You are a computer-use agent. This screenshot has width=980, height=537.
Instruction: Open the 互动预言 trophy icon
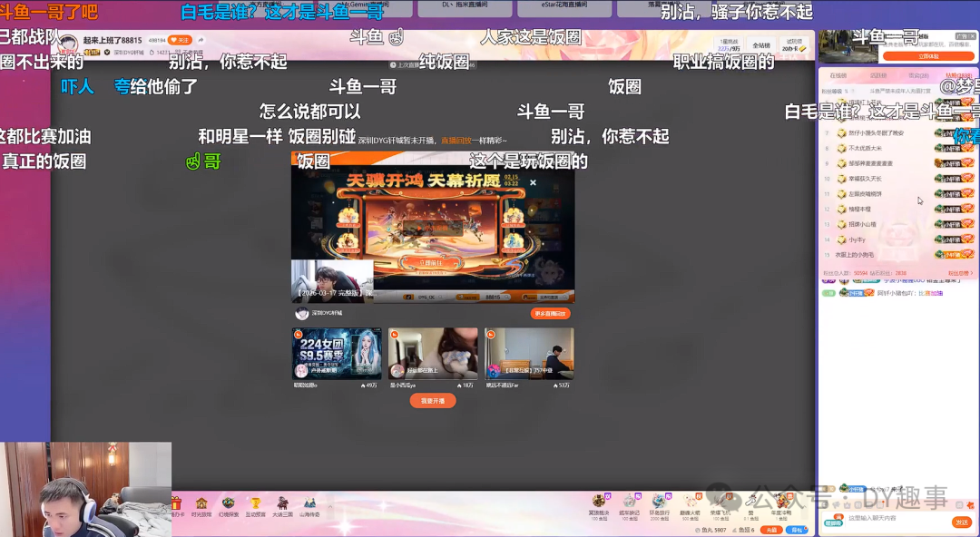(255, 503)
